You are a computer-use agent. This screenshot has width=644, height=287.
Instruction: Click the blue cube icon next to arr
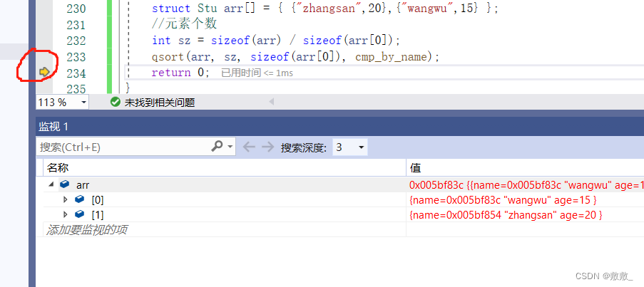[x=64, y=184]
